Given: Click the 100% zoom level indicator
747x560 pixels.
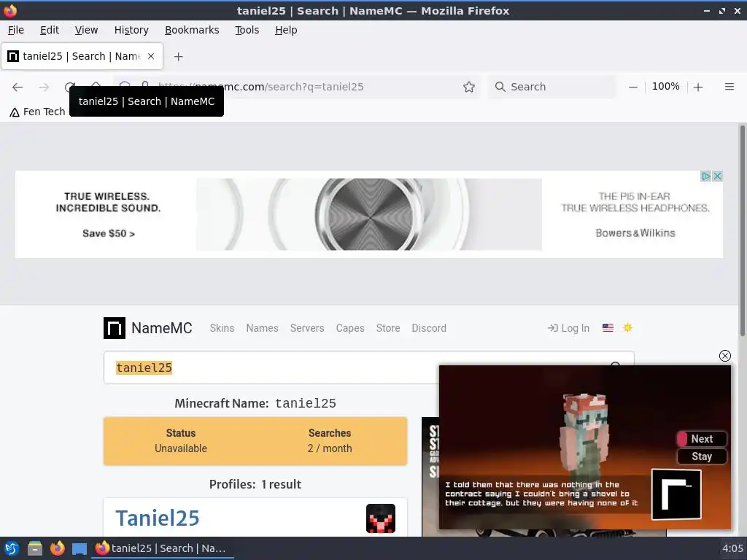Looking at the screenshot, I should [x=665, y=87].
